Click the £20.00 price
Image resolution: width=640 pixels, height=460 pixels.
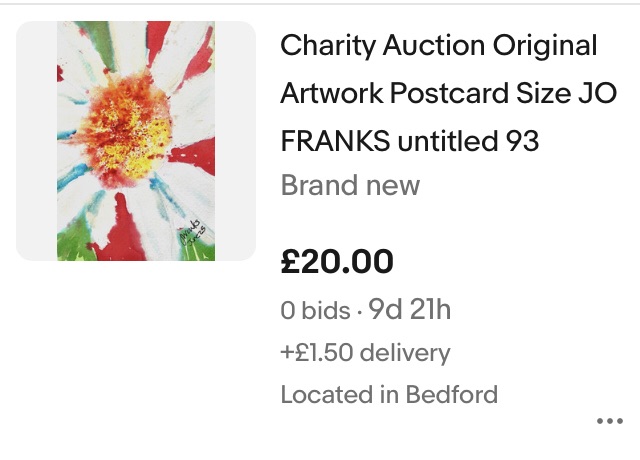(x=337, y=262)
